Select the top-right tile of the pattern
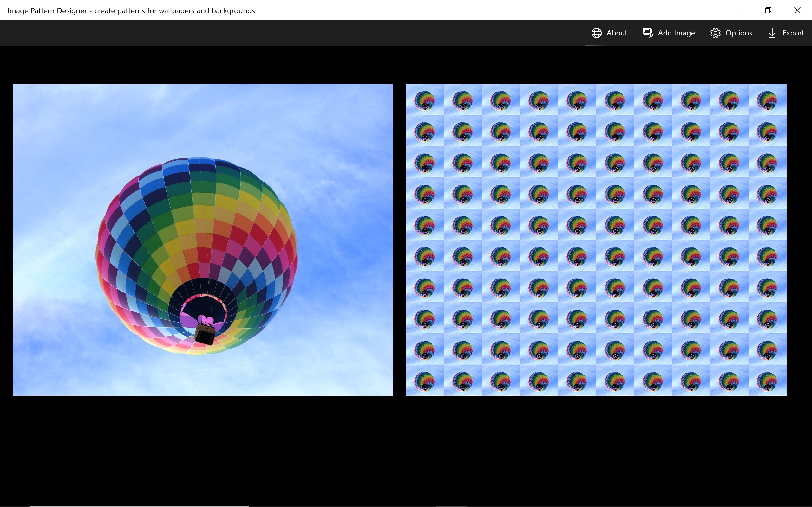 pyautogui.click(x=767, y=99)
